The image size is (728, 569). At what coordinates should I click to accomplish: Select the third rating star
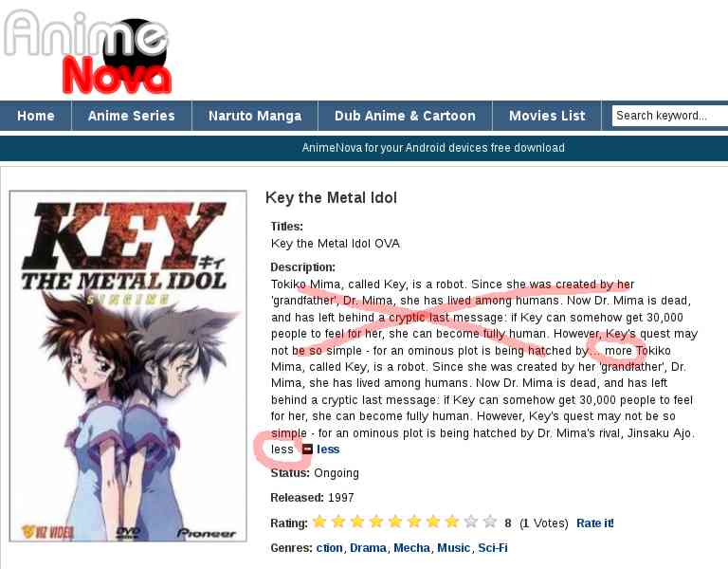point(357,523)
